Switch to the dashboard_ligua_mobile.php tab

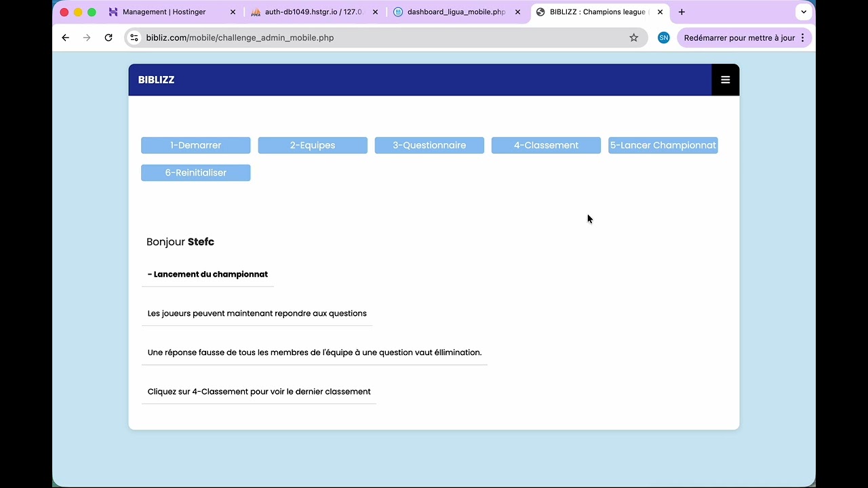pyautogui.click(x=455, y=12)
